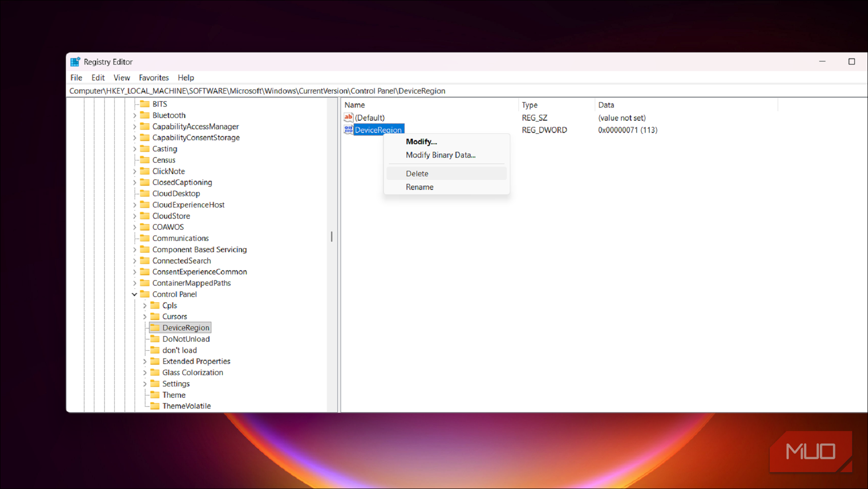Screen dimensions: 868x489
Task: Expand the Cpls subkey
Action: point(145,306)
